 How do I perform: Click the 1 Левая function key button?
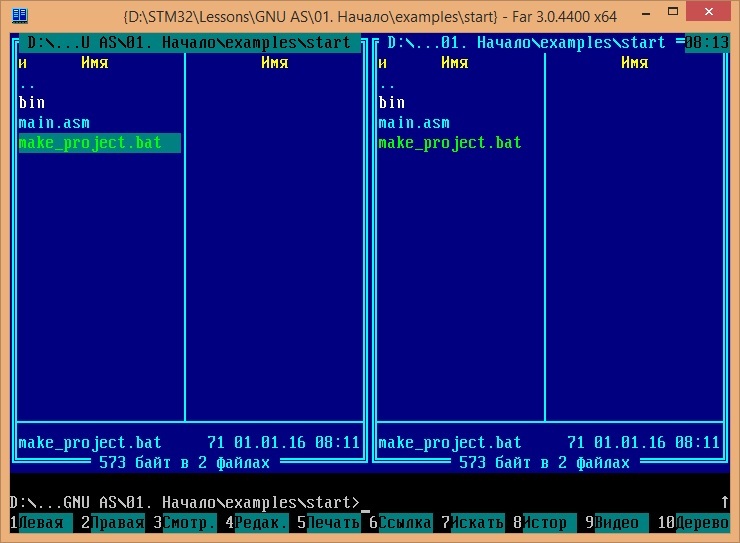[41, 523]
